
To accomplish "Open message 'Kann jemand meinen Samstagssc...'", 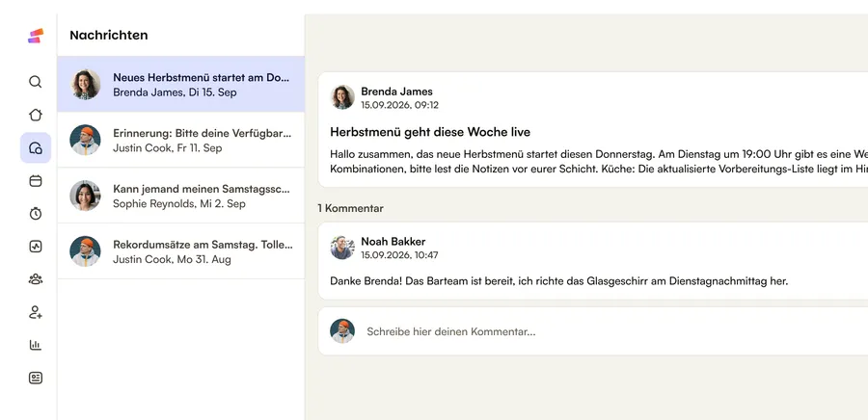I will [x=181, y=196].
